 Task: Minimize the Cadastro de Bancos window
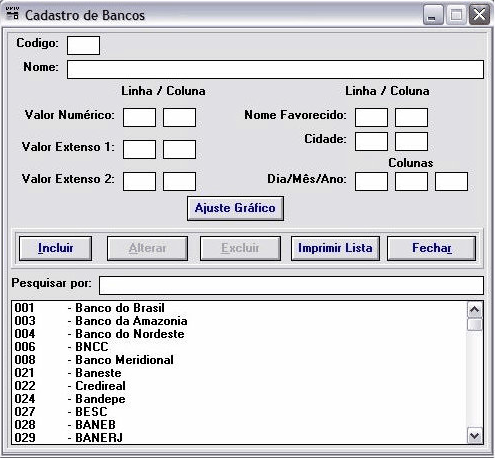click(433, 15)
